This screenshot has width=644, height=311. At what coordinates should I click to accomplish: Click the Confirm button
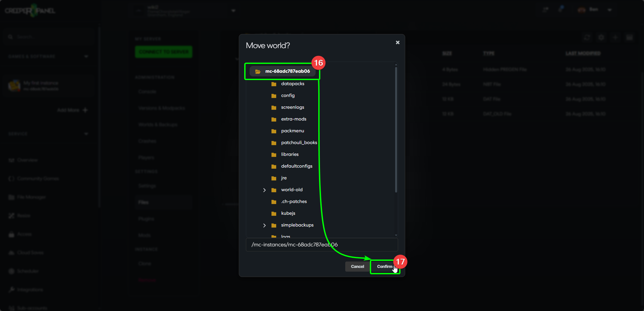384,267
